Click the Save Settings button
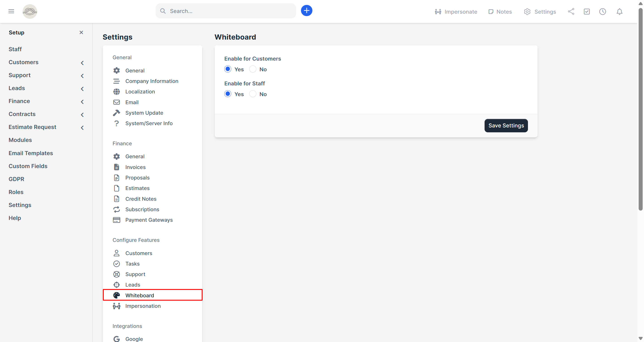The image size is (644, 342). tap(506, 125)
